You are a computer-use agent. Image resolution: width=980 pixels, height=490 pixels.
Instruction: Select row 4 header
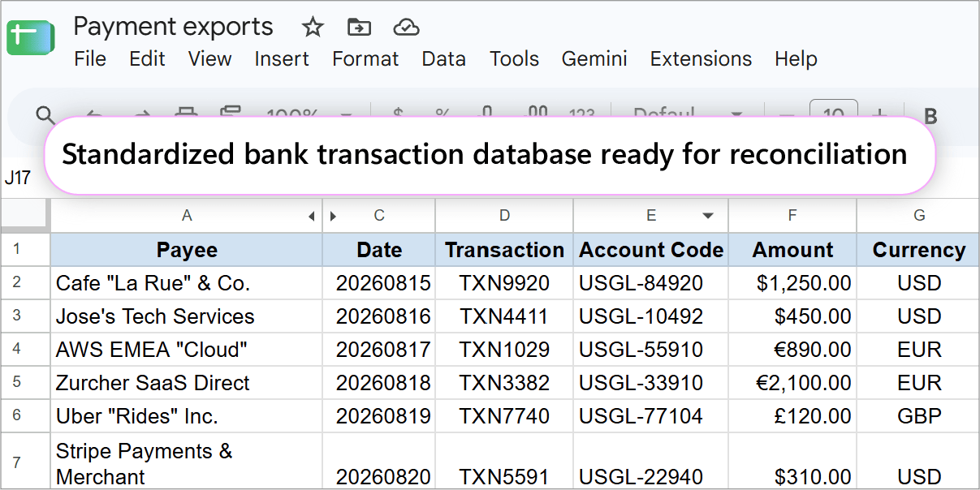[25, 350]
